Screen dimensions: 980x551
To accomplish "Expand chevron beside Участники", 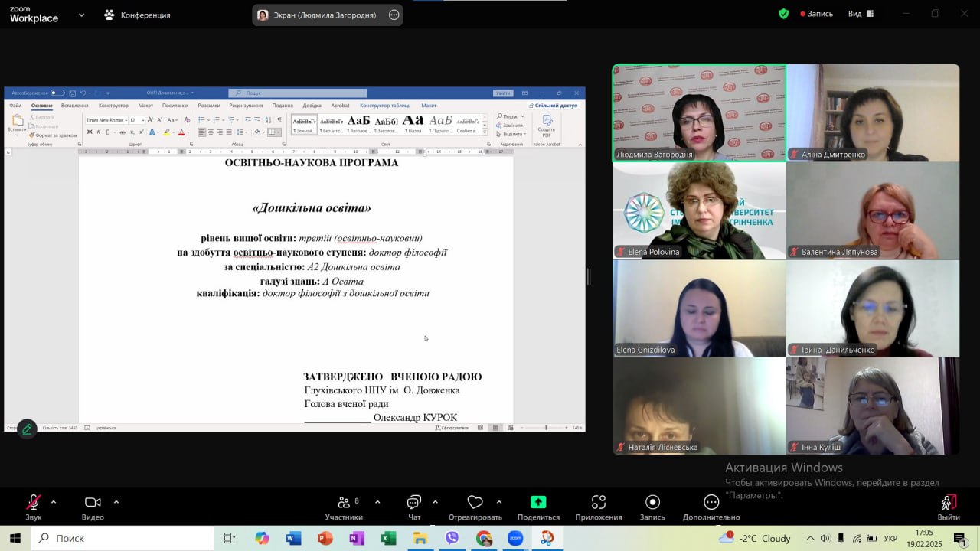I will (x=377, y=502).
